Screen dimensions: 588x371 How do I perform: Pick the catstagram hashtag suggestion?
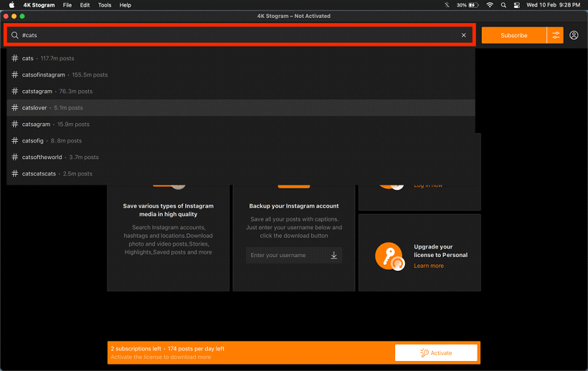[241, 92]
